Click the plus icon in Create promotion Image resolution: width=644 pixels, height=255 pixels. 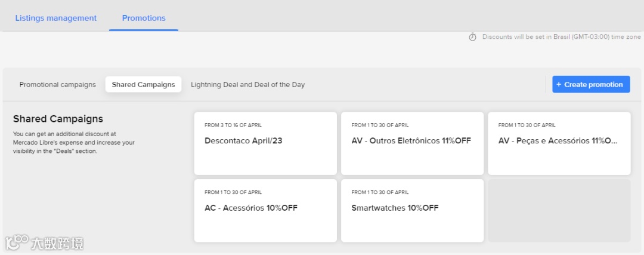pos(559,85)
